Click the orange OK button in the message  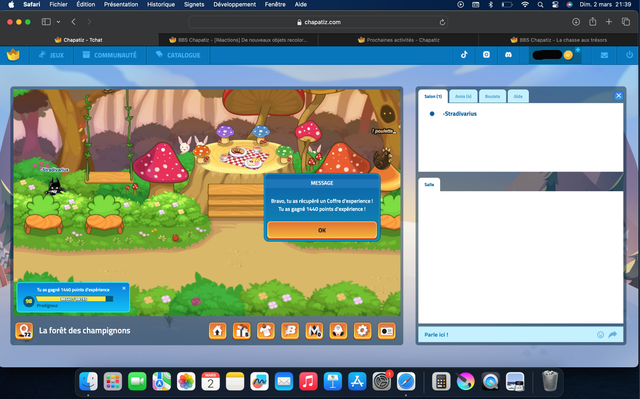tap(322, 230)
